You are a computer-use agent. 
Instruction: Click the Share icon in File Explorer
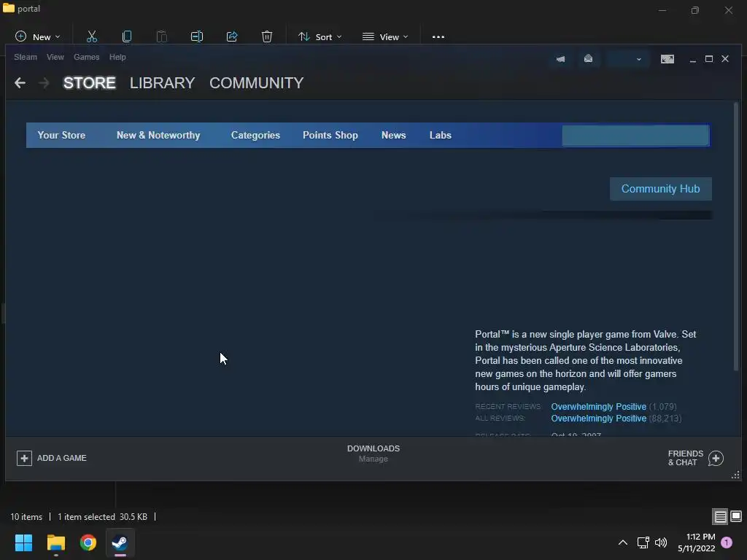232,36
